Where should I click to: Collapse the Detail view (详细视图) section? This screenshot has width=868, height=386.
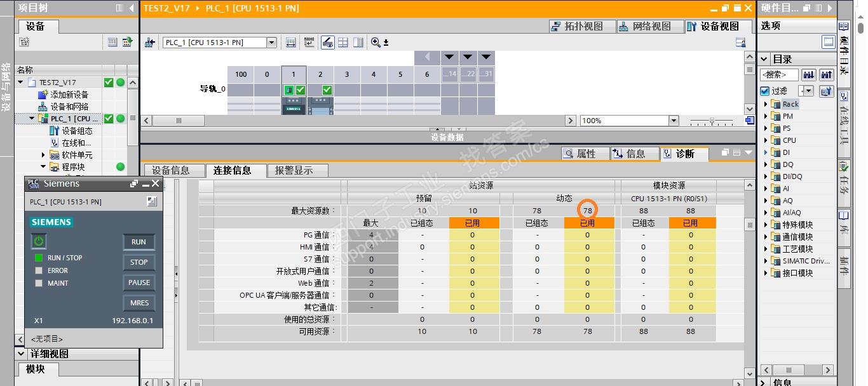click(x=22, y=354)
